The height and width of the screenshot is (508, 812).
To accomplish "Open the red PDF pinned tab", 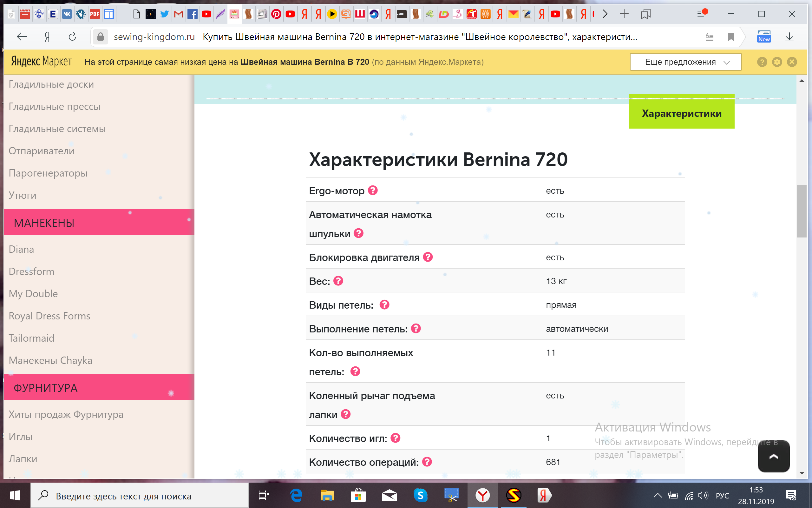I will click(x=95, y=14).
